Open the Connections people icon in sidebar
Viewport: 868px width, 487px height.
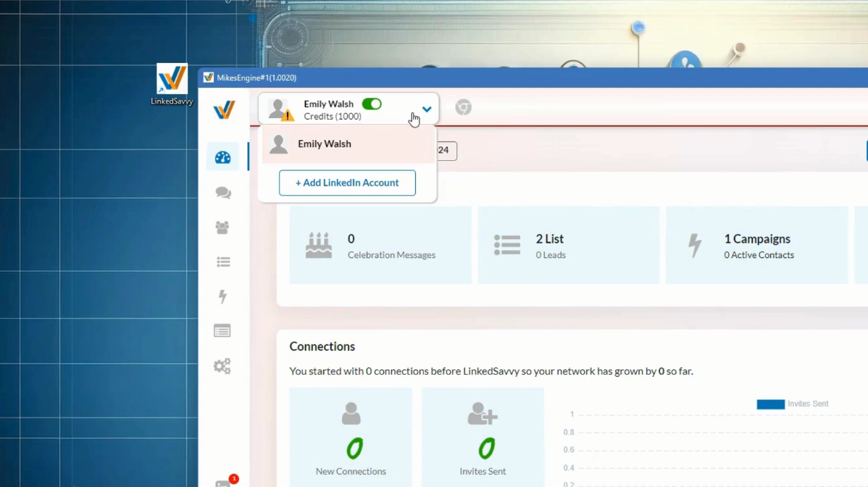(222, 227)
